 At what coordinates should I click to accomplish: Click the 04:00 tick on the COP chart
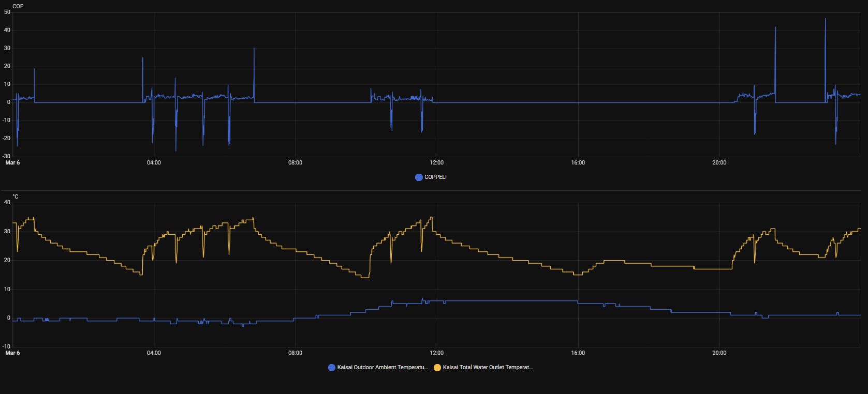(154, 163)
